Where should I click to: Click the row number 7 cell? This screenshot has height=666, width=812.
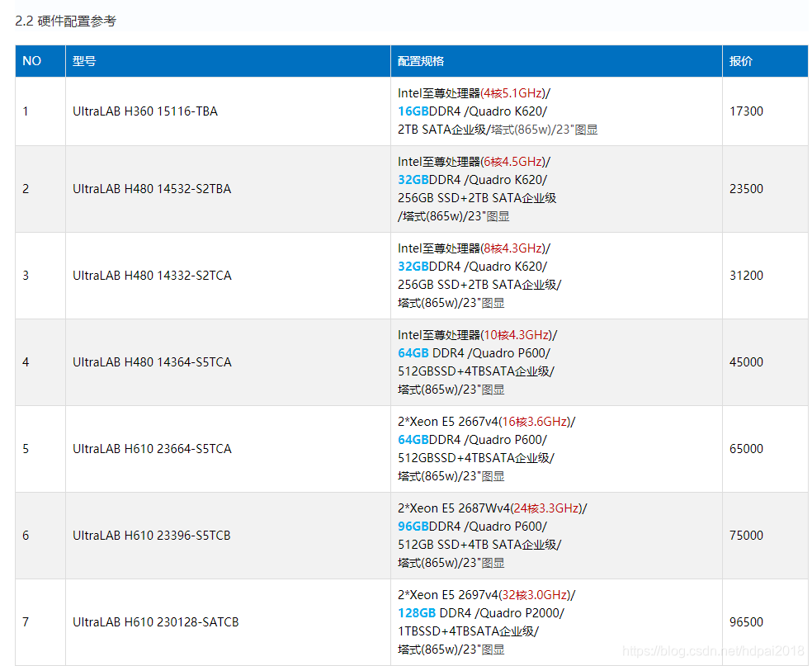40,622
